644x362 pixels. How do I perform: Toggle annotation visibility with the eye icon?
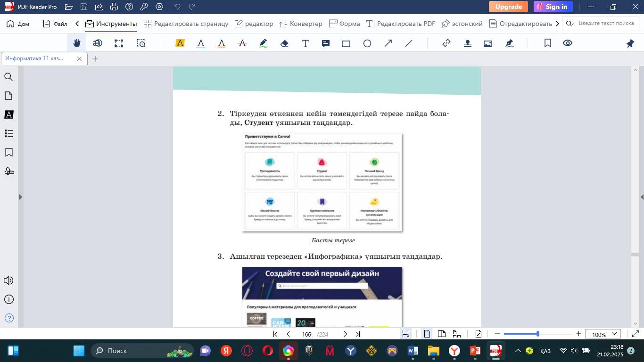click(568, 43)
